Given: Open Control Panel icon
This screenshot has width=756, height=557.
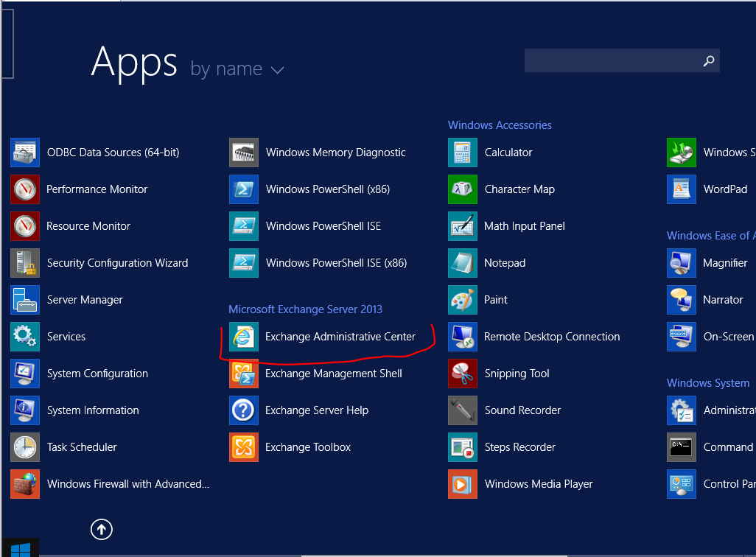Looking at the screenshot, I should 682,484.
